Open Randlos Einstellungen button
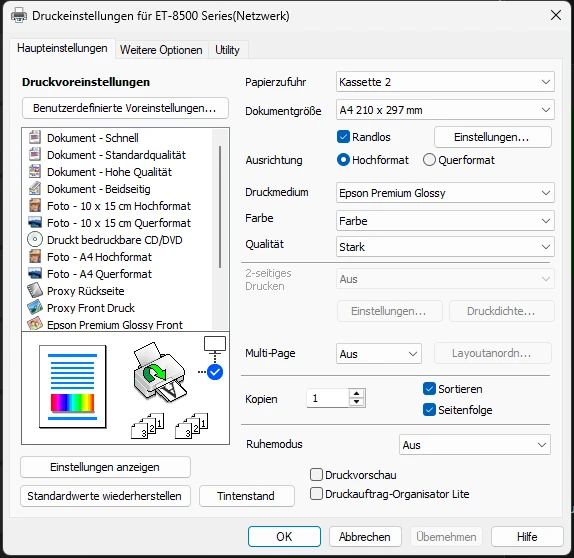574x558 pixels. tap(492, 137)
